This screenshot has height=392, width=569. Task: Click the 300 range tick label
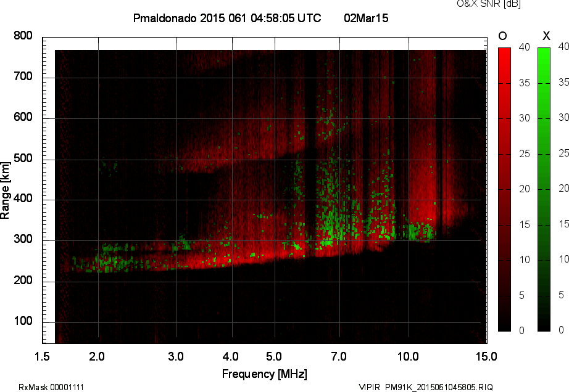click(23, 239)
